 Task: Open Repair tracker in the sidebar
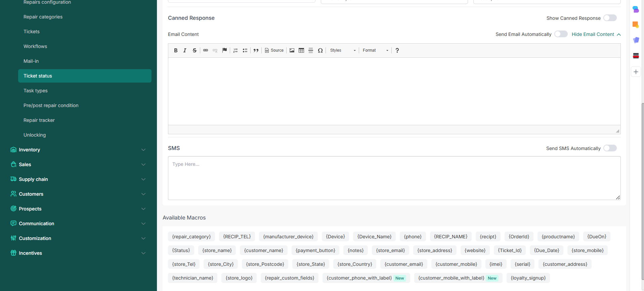tap(39, 120)
